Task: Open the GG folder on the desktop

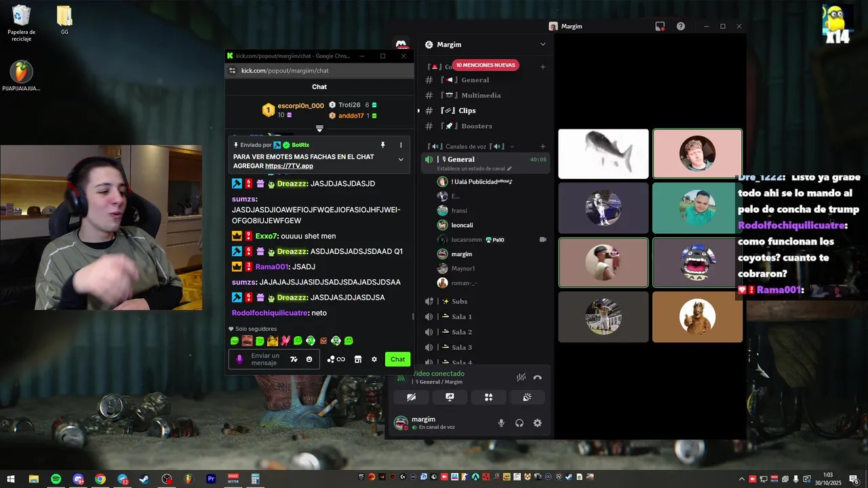Action: [x=64, y=20]
